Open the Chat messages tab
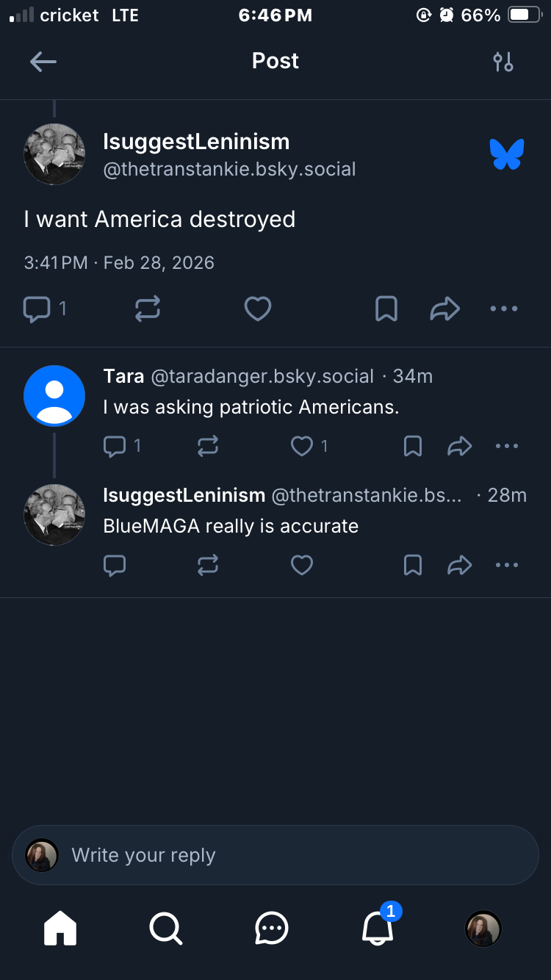 [x=272, y=929]
